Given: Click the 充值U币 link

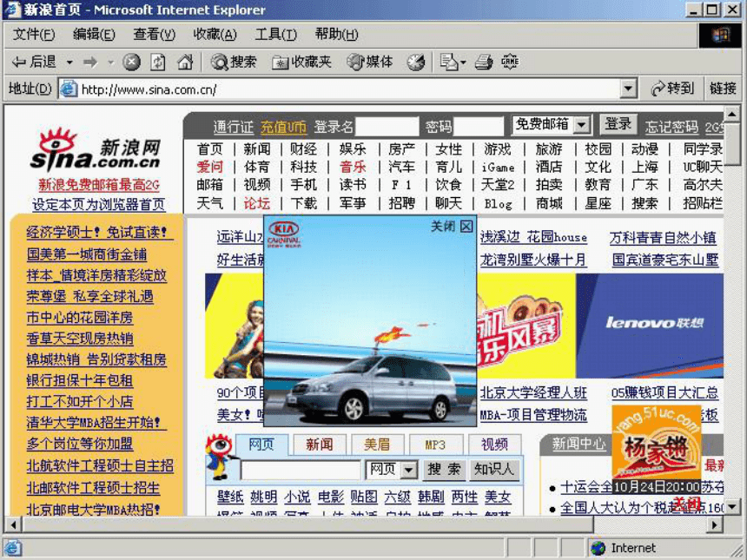Looking at the screenshot, I should point(283,127).
